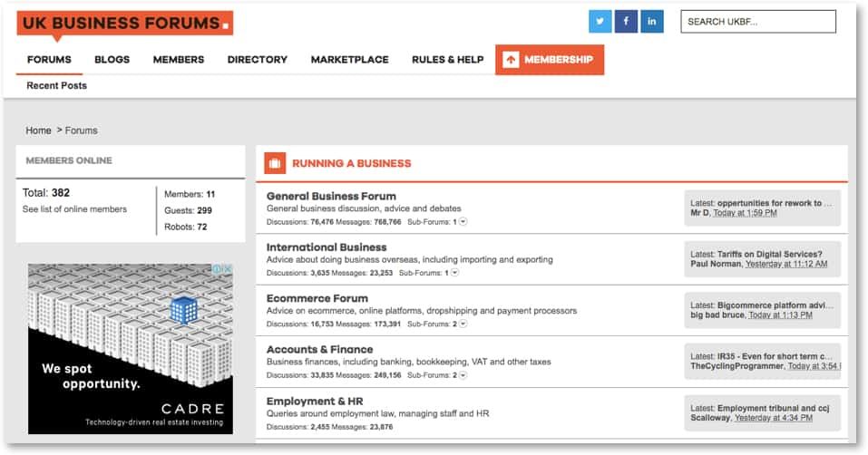Open Ecommerce Forum sub-forums dropdown arrow
This screenshot has height=455, width=868.
pos(463,324)
